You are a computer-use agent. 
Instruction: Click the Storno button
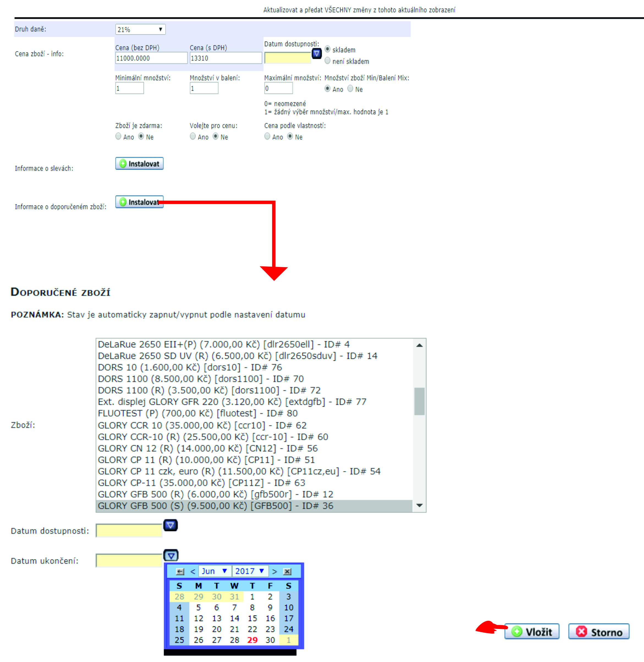(x=599, y=631)
